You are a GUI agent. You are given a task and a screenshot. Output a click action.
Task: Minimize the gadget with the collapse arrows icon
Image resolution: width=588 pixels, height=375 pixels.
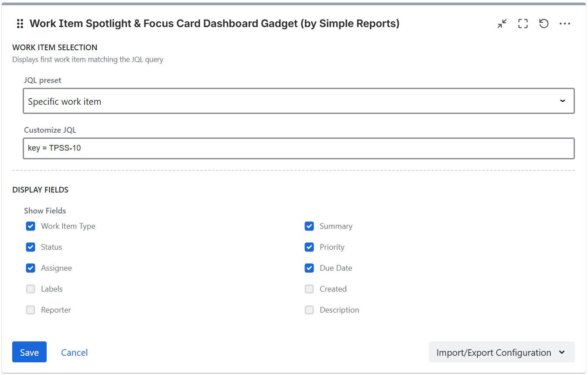502,24
